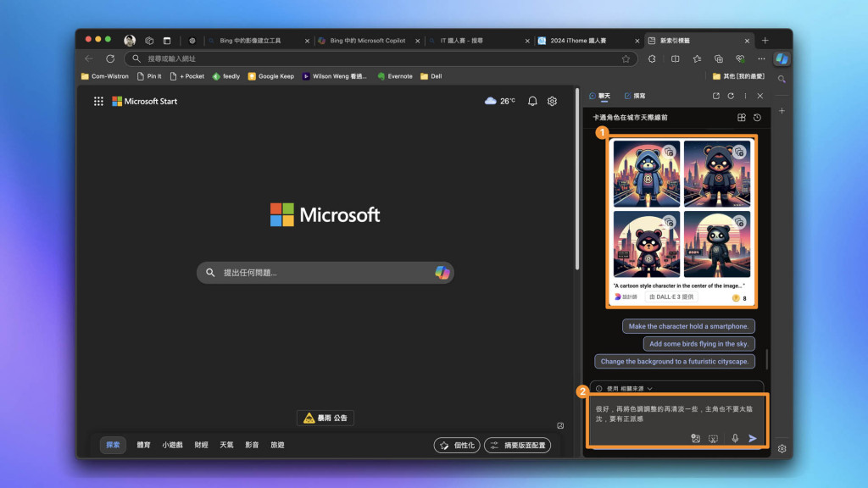Open the blue-hooded bear generated image
Screen dimensions: 868x488
pyautogui.click(x=647, y=174)
